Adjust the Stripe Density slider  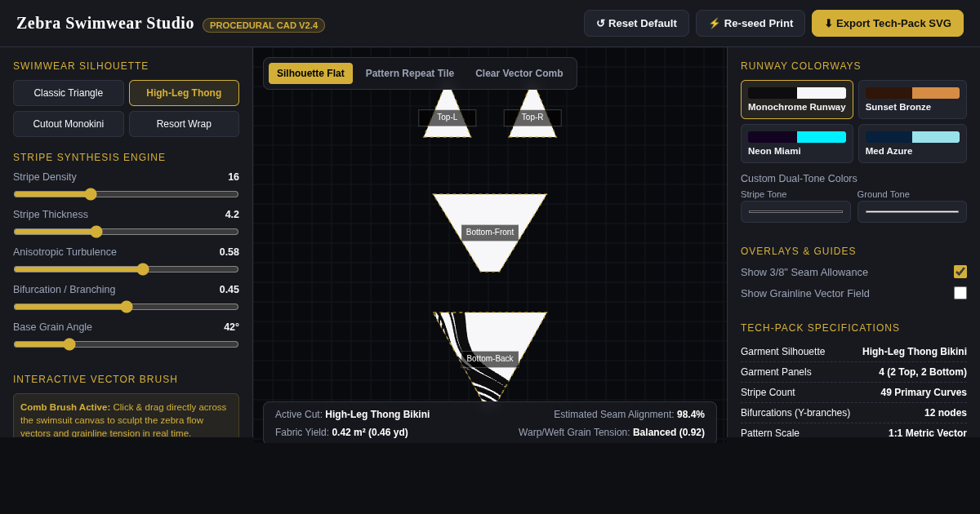(x=126, y=194)
